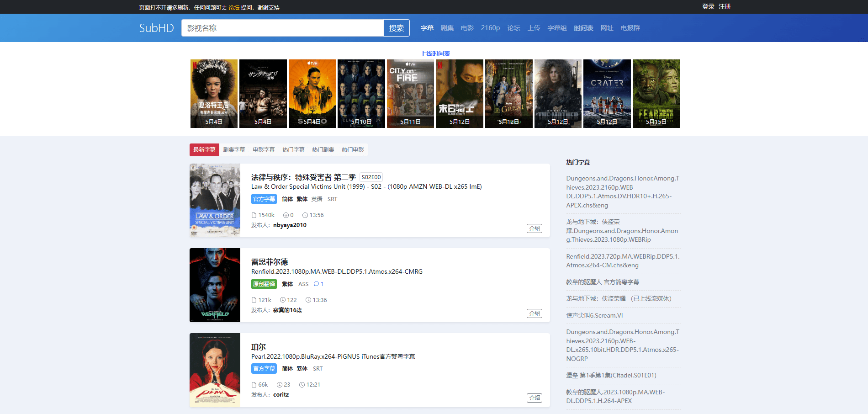Click 介绍 button on Renfield entry
This screenshot has width=868, height=414.
point(535,313)
